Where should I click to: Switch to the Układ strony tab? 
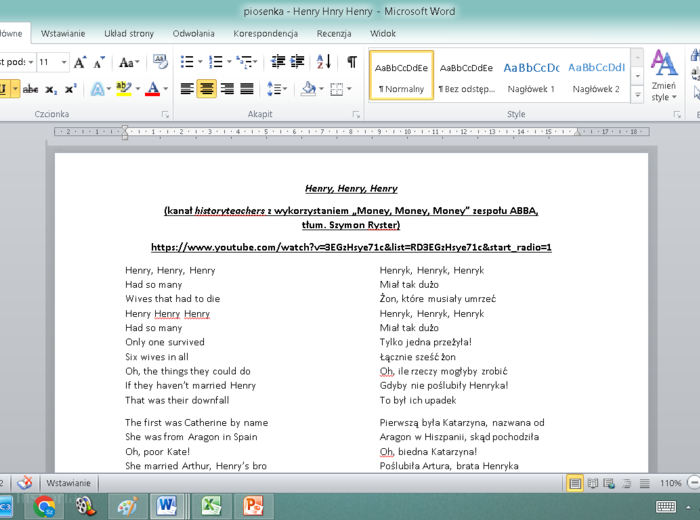pos(129,33)
